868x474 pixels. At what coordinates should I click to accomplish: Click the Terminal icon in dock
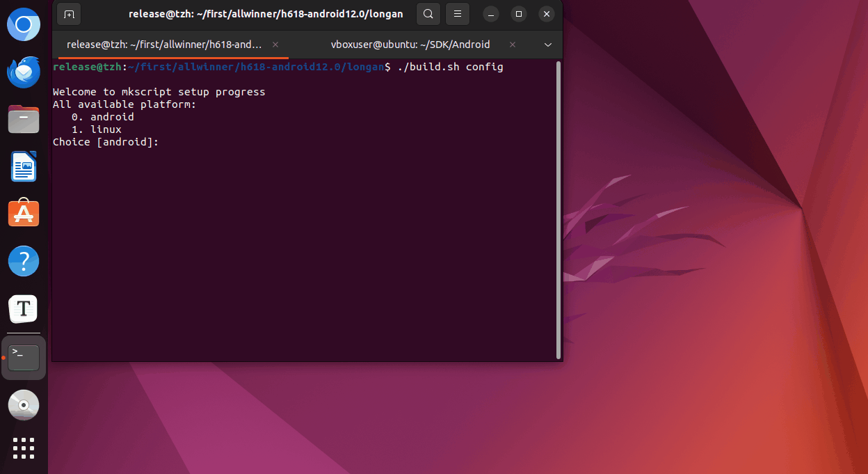click(24, 358)
